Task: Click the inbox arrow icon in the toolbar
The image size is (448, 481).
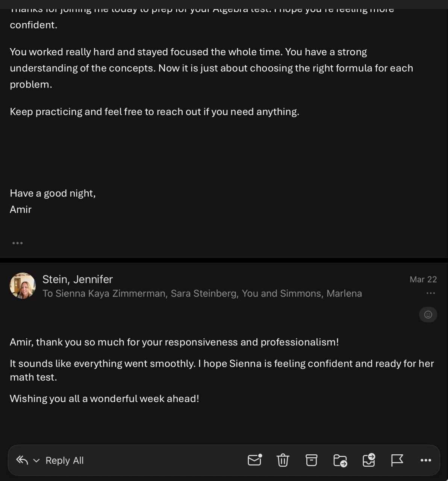Action: pyautogui.click(x=369, y=460)
